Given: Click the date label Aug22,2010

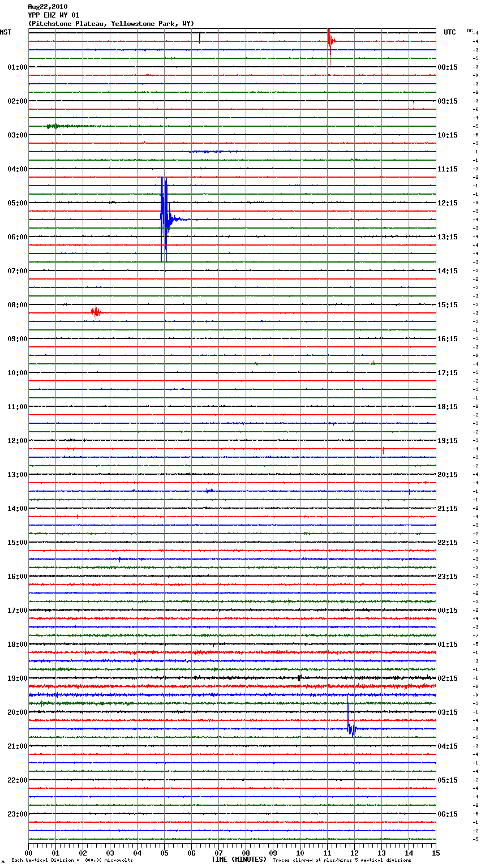Looking at the screenshot, I should coord(48,7).
